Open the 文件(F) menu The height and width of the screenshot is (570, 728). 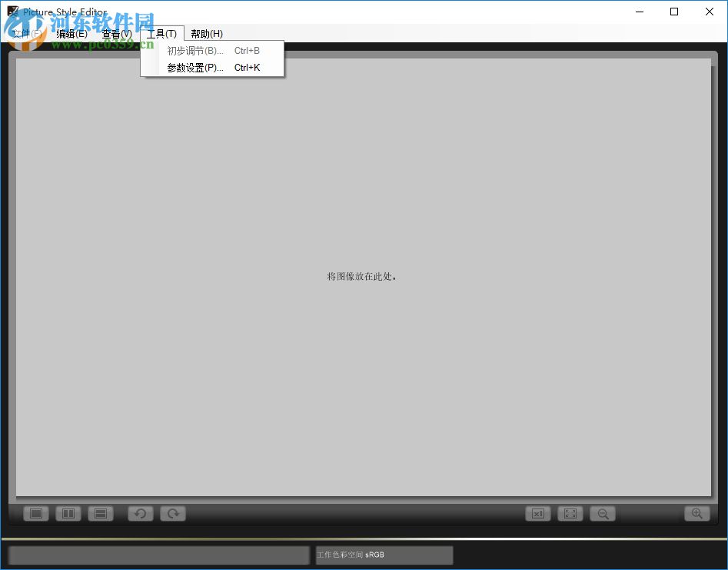(x=25, y=33)
